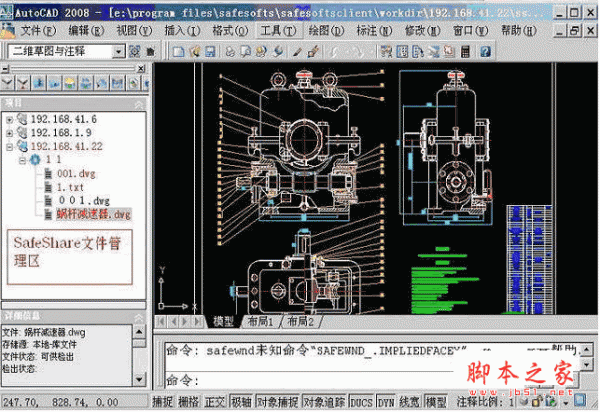Collapse the '1 1' project folder node
This screenshot has height=412, width=600.
coord(23,160)
